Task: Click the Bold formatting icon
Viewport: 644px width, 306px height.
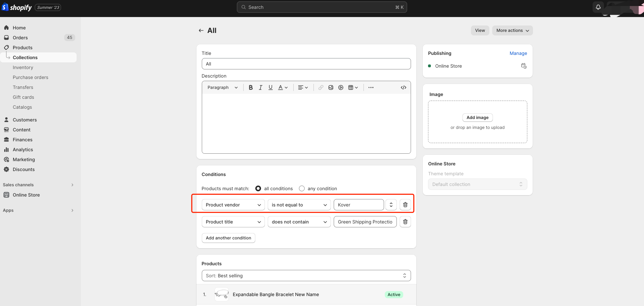Action: click(251, 87)
